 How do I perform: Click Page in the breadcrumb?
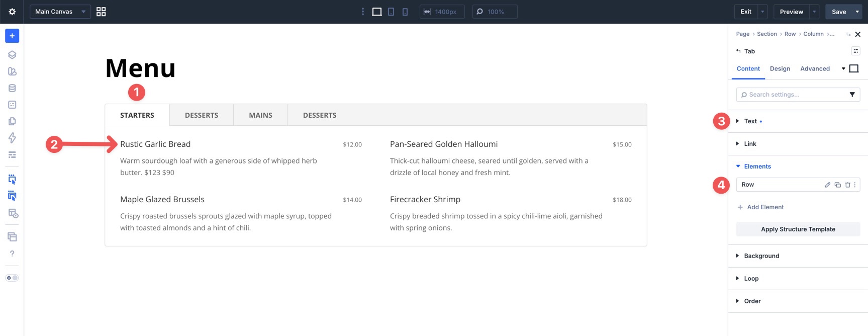point(743,34)
